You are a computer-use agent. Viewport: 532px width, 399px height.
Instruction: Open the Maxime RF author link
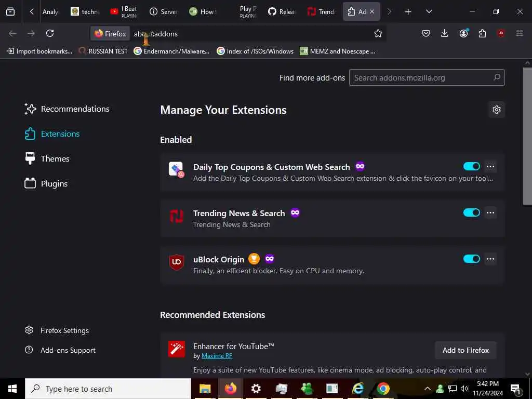[x=217, y=355]
